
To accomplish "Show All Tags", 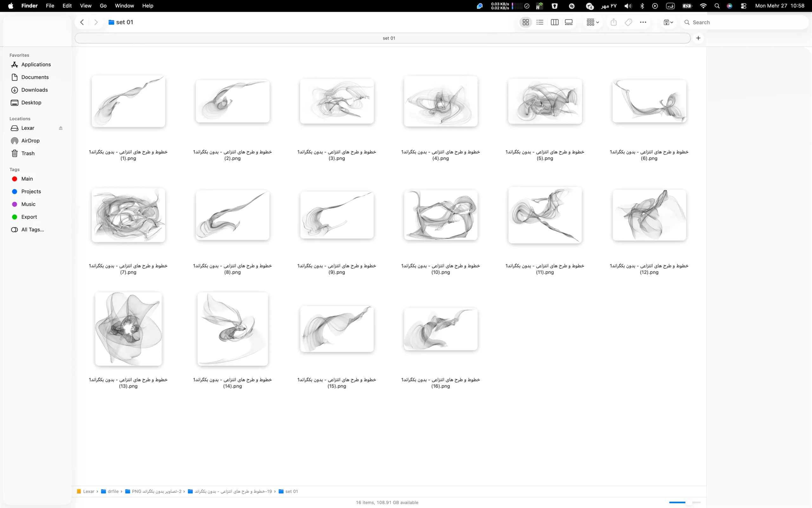I will 33,230.
